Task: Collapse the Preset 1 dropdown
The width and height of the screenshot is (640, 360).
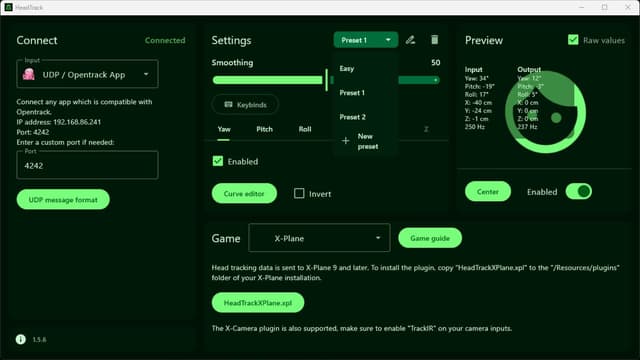Action: [x=365, y=40]
